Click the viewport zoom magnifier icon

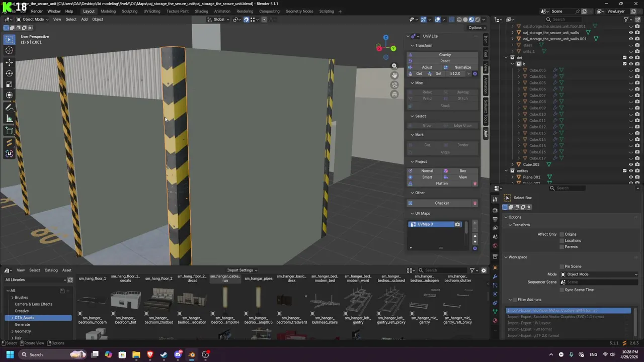(x=394, y=66)
